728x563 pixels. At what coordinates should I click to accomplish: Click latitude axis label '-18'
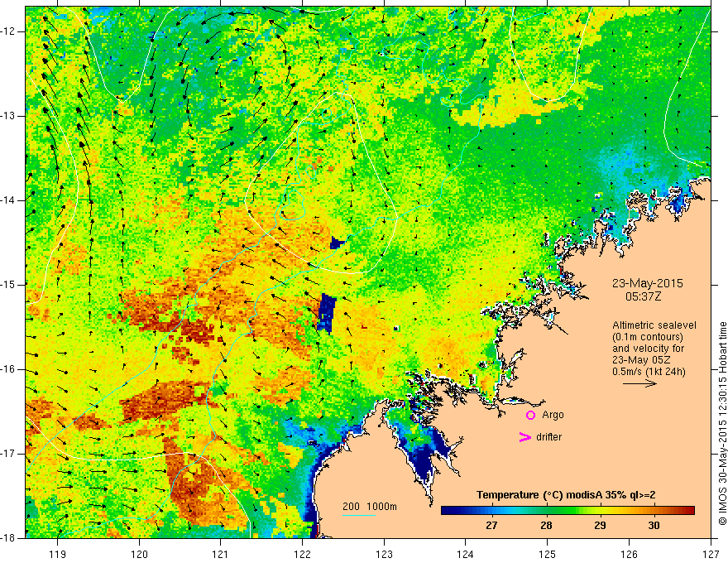coord(9,538)
